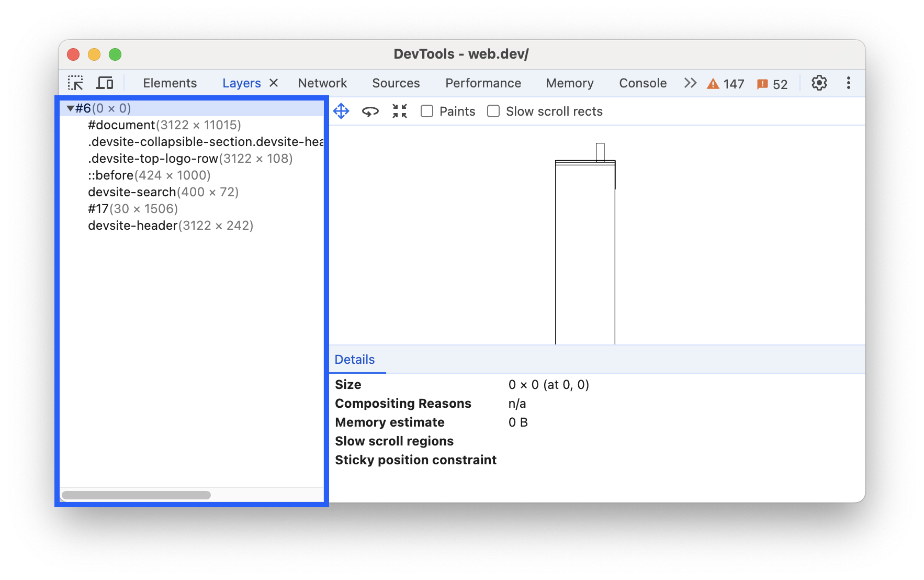Viewport: 924px width, 580px height.
Task: Switch to the Performance tab
Action: [482, 83]
